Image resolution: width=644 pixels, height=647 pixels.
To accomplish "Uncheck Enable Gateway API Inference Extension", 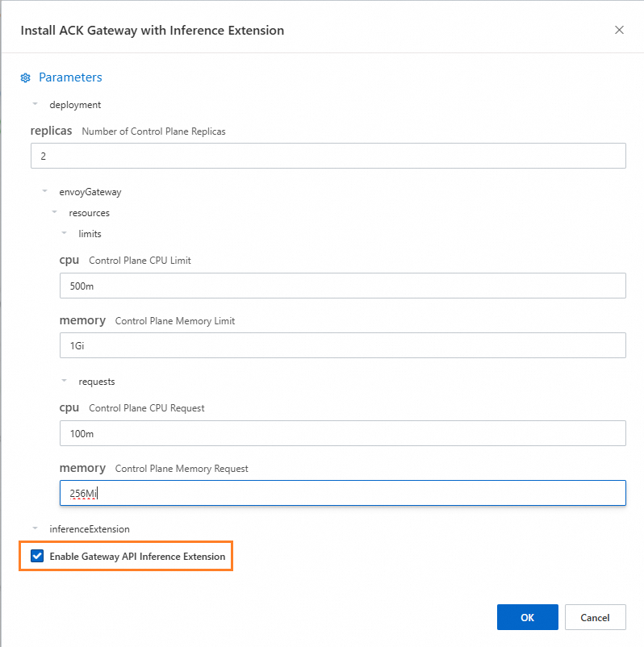I will click(x=37, y=557).
